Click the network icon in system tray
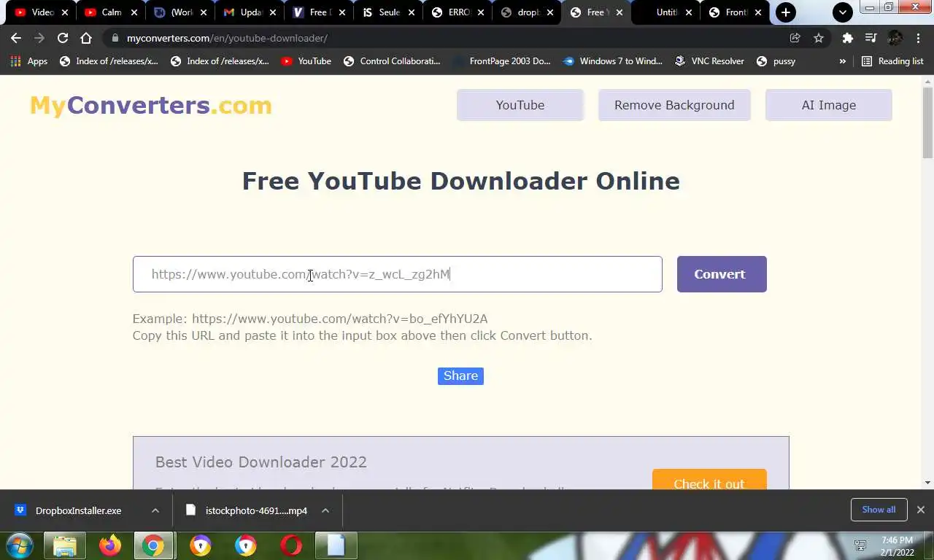Screen dimensions: 934x560 [x=860, y=545]
